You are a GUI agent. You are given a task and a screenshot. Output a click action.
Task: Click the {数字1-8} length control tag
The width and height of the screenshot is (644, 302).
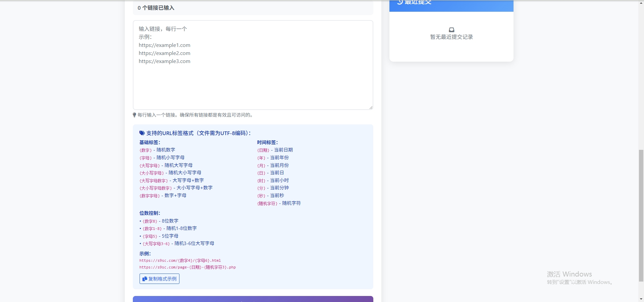click(x=152, y=229)
